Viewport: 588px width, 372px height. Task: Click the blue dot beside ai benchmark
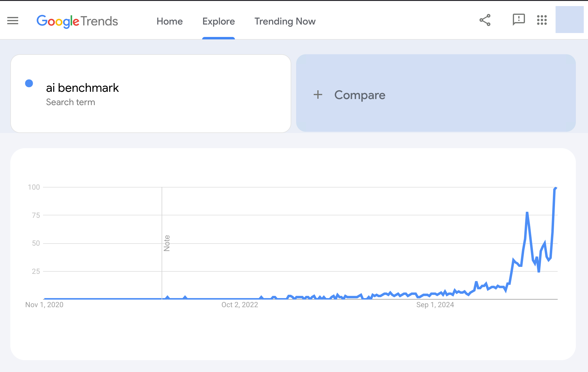pyautogui.click(x=29, y=83)
